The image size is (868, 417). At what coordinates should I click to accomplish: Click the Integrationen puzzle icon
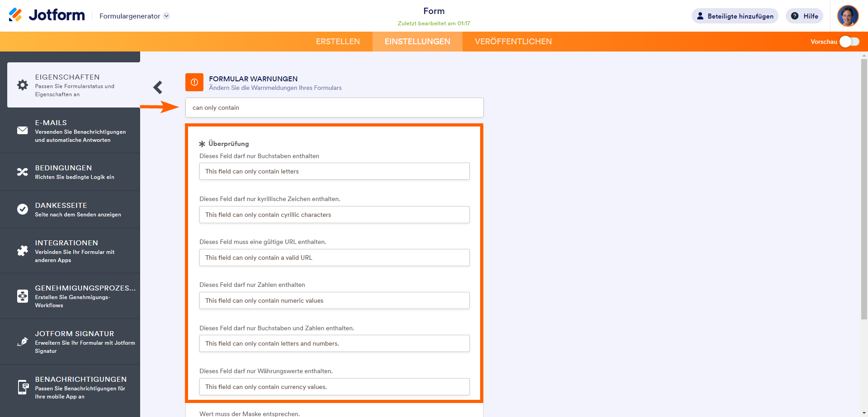tap(23, 251)
